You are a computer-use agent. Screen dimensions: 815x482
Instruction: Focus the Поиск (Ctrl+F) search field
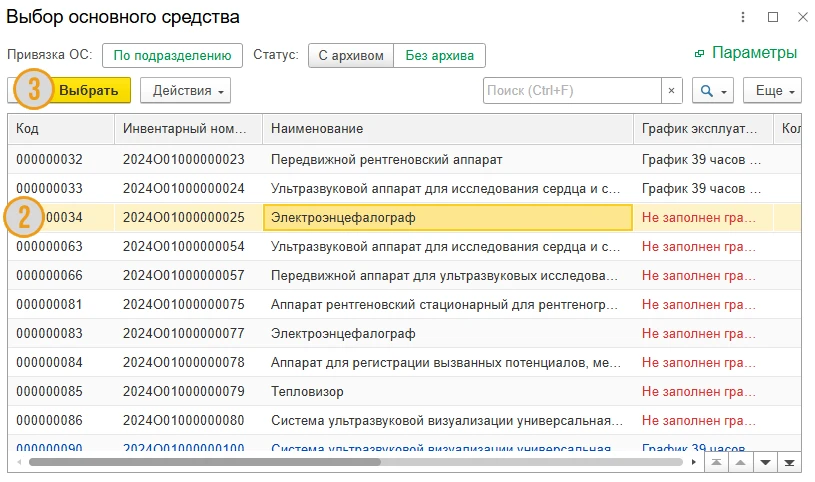572,90
